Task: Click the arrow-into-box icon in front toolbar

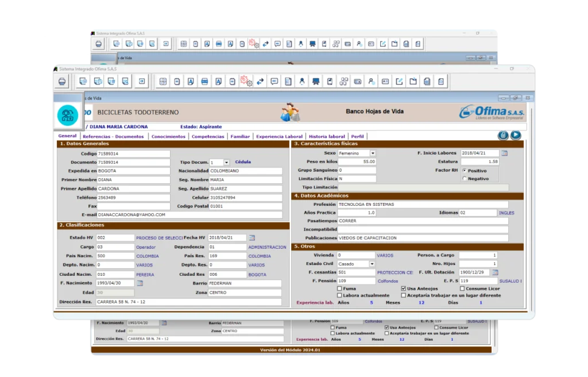Action: 142,82
